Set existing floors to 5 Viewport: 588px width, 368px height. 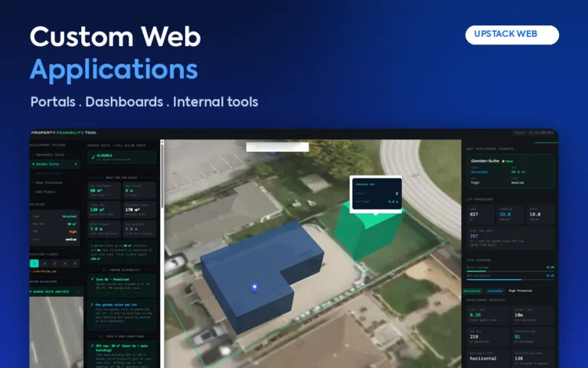(74, 264)
